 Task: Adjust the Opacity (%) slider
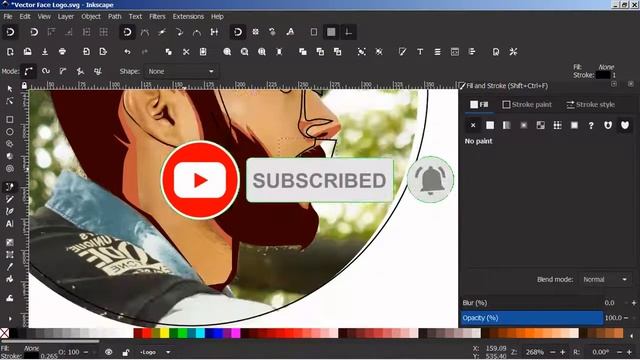532,318
